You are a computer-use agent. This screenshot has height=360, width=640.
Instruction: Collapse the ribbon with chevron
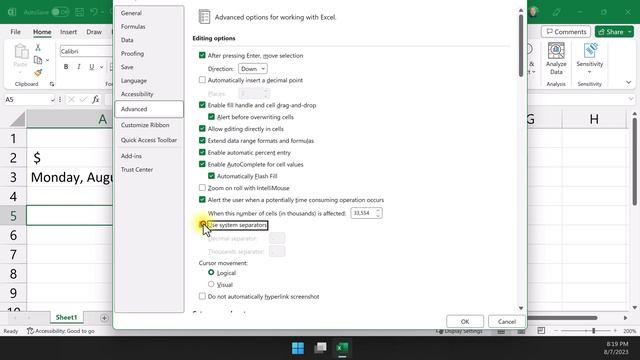tap(629, 82)
